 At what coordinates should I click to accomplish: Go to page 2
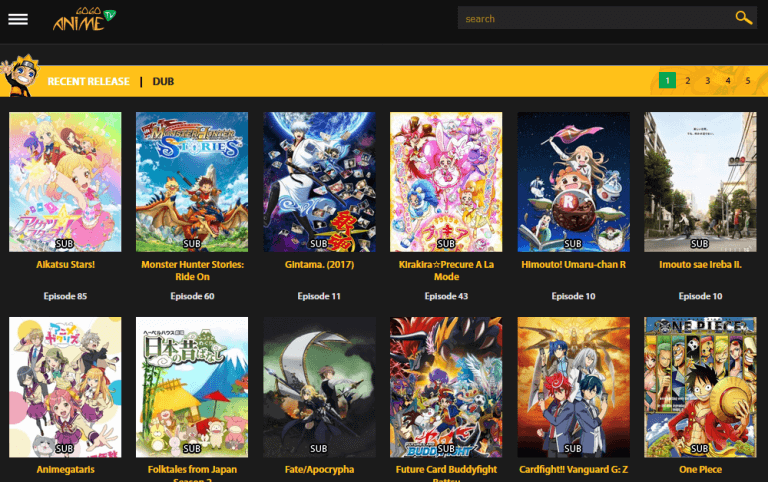pos(688,80)
